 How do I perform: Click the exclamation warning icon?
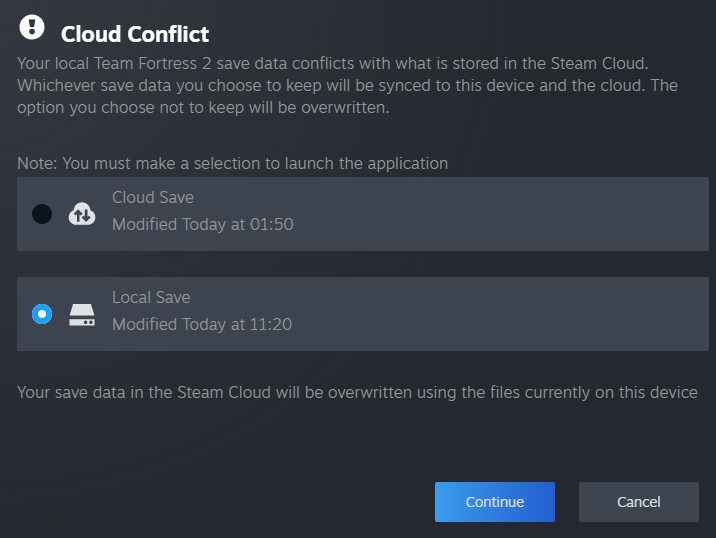[x=32, y=27]
